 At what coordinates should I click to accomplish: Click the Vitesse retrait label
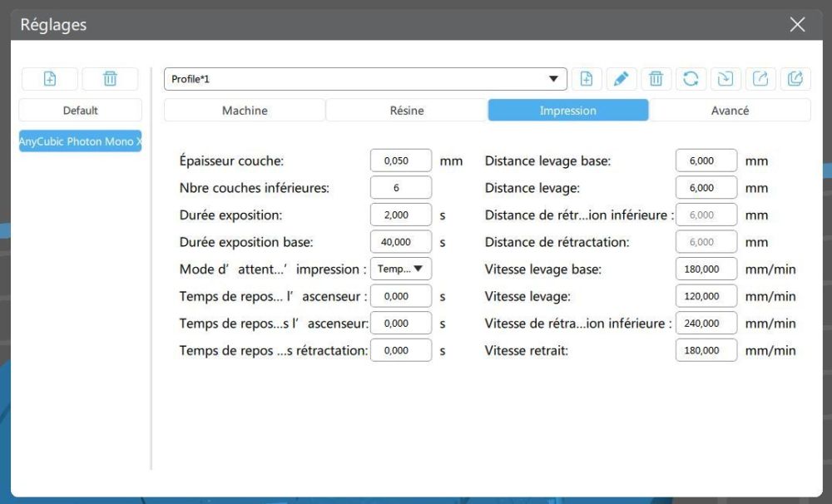point(527,351)
